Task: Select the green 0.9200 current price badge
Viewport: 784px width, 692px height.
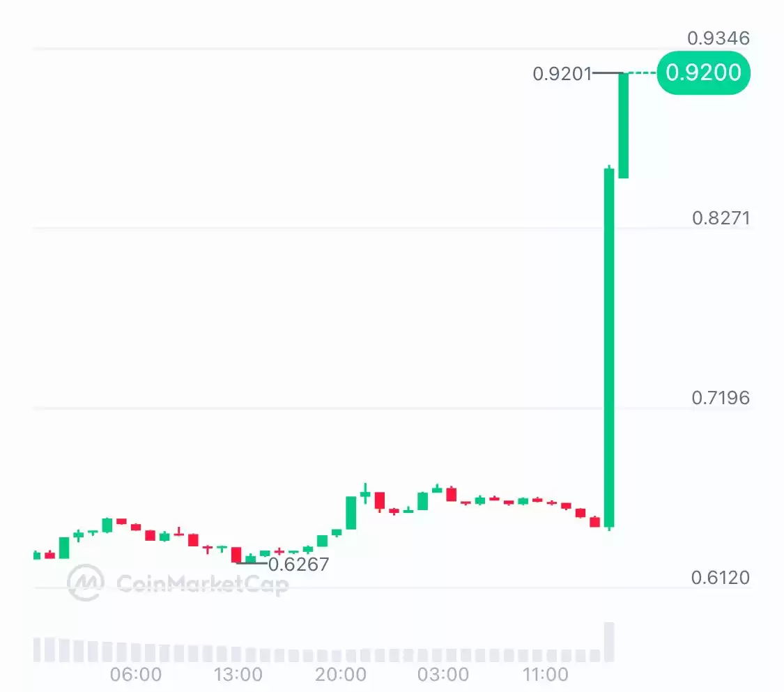Action: click(703, 72)
